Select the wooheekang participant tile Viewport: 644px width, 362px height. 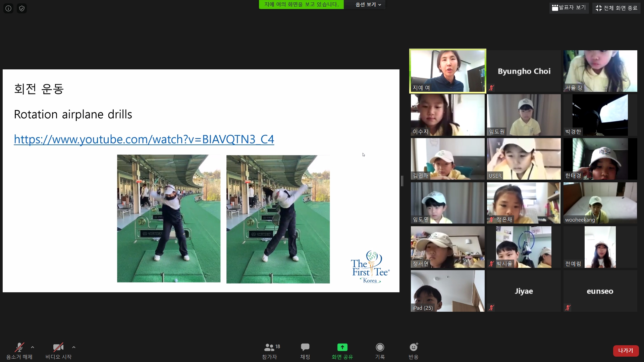(x=600, y=203)
